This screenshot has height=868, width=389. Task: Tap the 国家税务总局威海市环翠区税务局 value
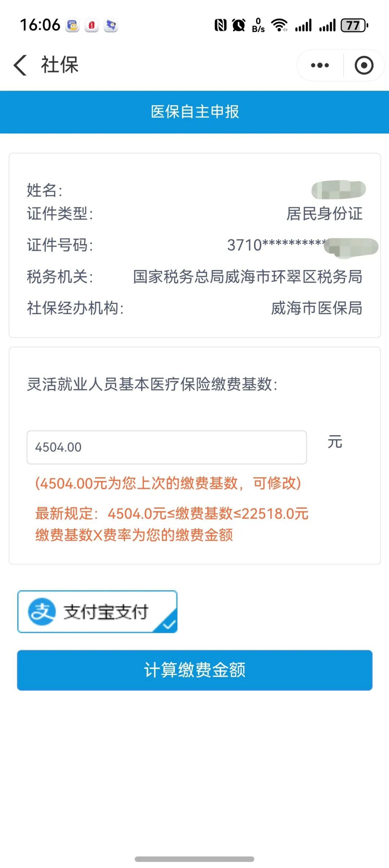click(247, 277)
